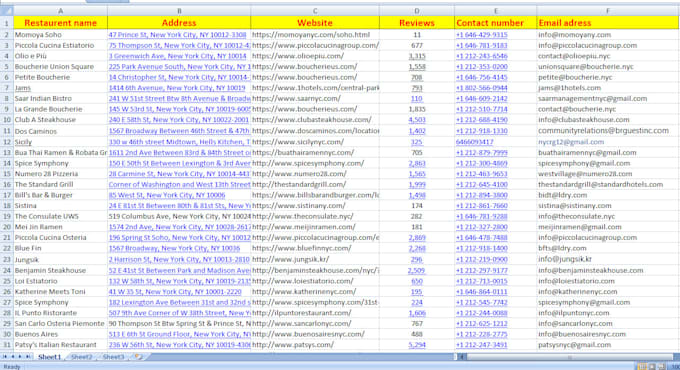Screen dimensions: 680x370
Task: Click phone link +1 646-429-9315
Action: 481,35
